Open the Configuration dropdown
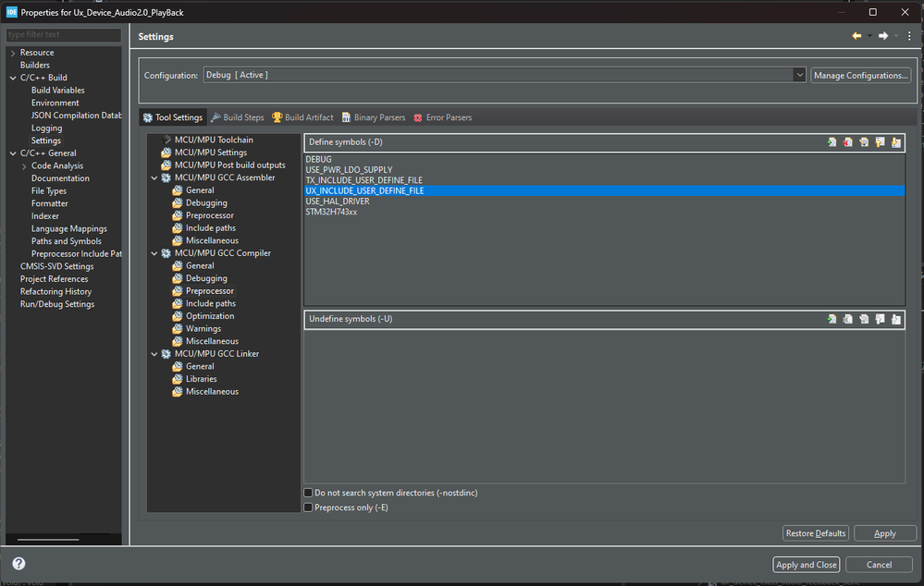The height and width of the screenshot is (586, 924). tap(799, 75)
